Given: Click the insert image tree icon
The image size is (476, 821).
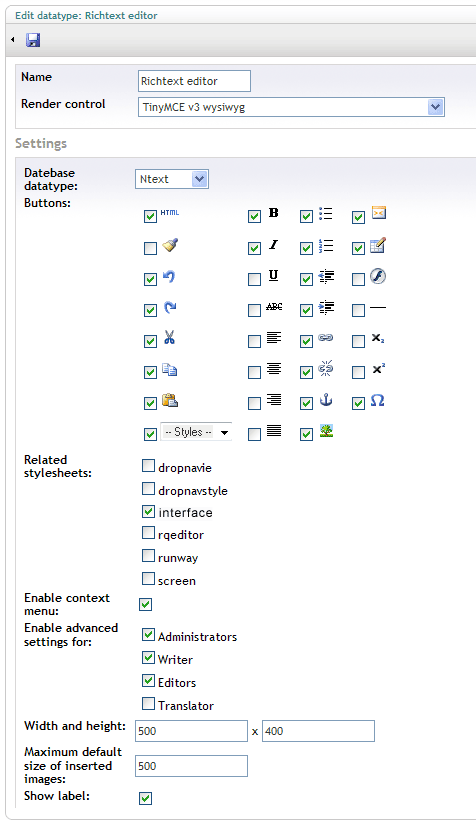Looking at the screenshot, I should 326,431.
